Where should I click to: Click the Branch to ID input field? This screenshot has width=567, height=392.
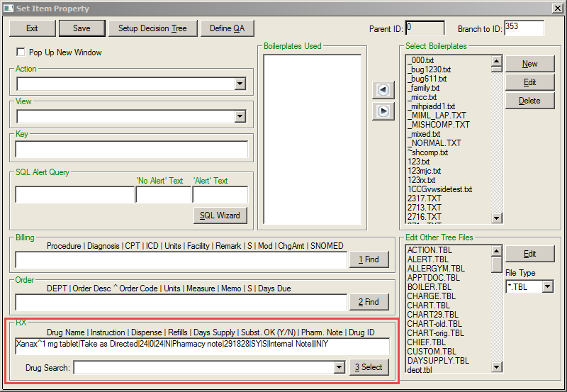pos(523,28)
